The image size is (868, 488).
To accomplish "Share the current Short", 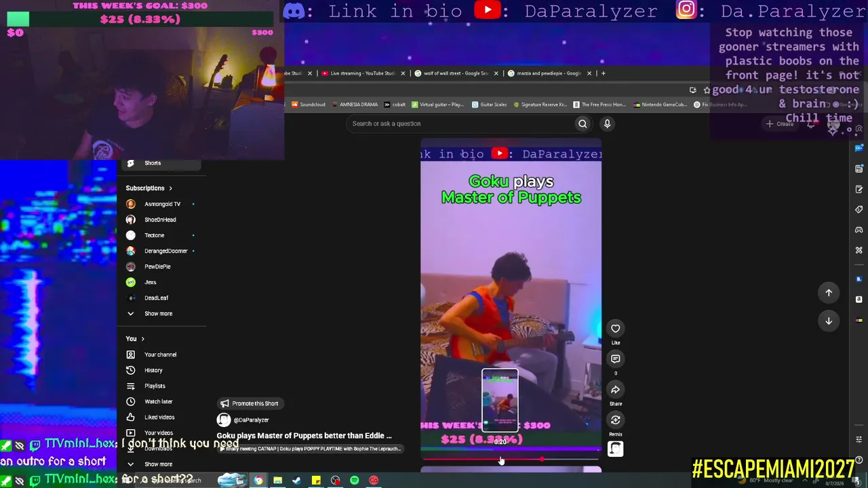I will [x=615, y=390].
